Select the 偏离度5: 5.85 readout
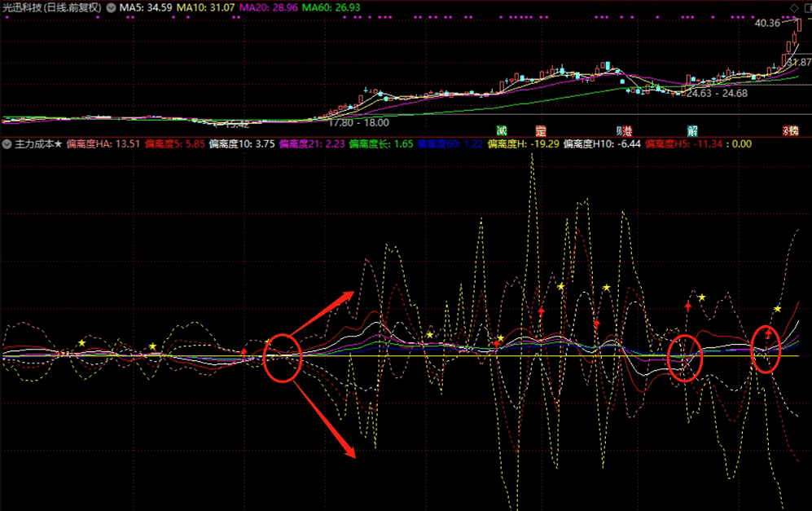This screenshot has height=511, width=812. coord(175,144)
